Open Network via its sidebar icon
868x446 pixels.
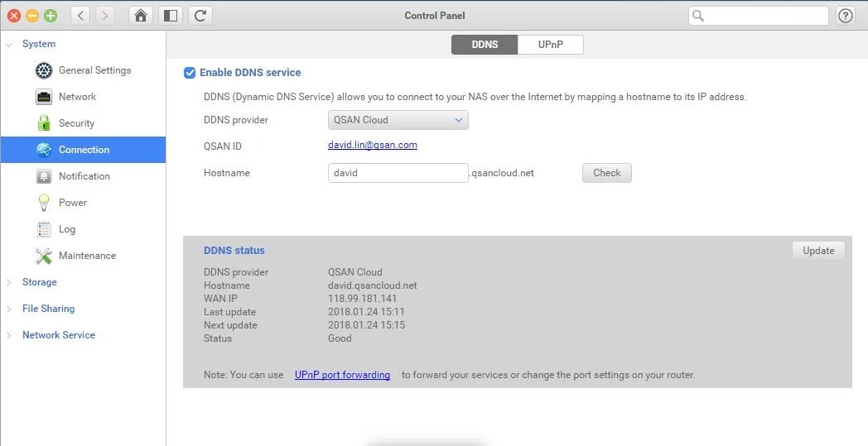tap(44, 97)
